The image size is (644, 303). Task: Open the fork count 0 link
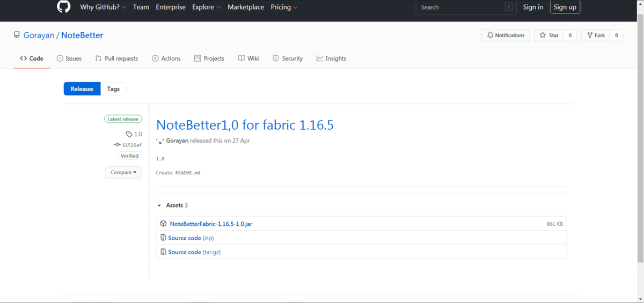(x=617, y=35)
